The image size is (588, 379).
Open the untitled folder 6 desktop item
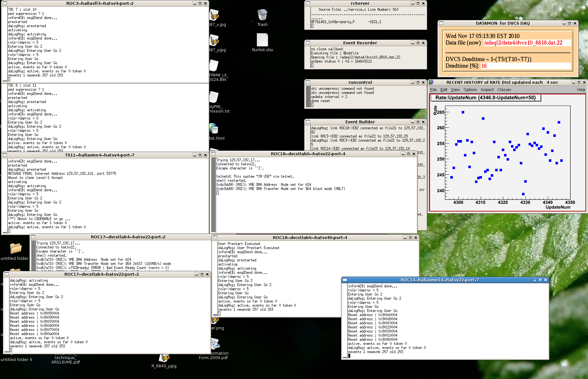pos(16,359)
